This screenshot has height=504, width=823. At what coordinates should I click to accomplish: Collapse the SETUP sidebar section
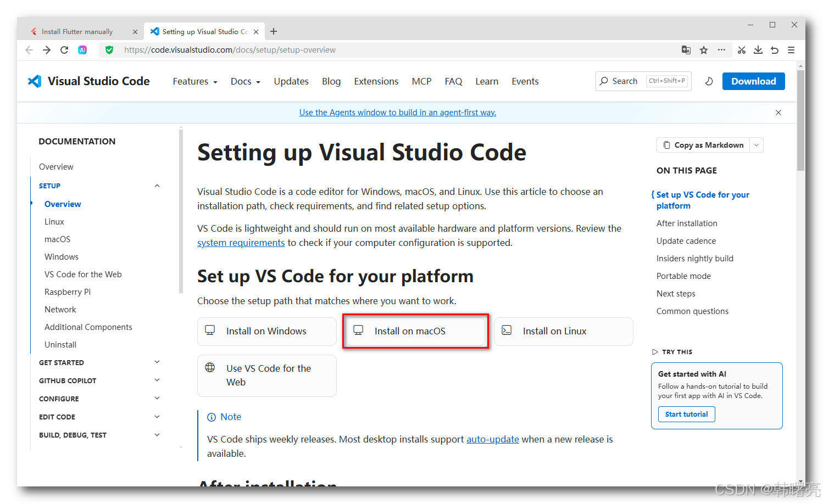point(157,186)
